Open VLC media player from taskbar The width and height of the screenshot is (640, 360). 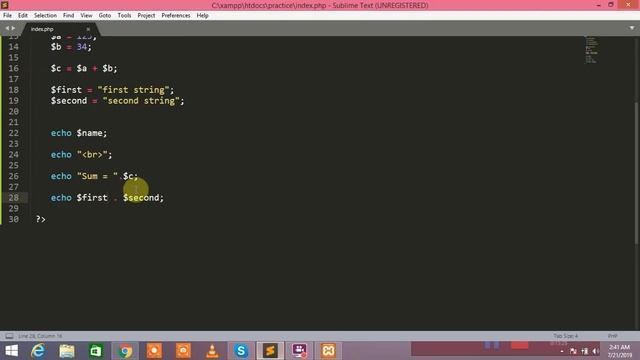coord(212,351)
